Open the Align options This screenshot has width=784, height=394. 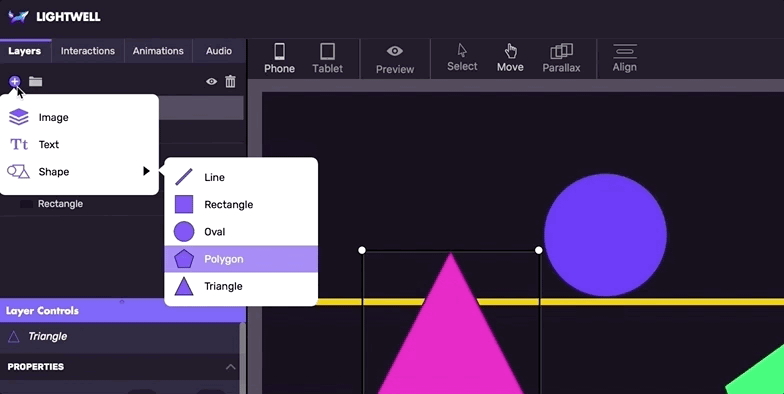tap(624, 58)
